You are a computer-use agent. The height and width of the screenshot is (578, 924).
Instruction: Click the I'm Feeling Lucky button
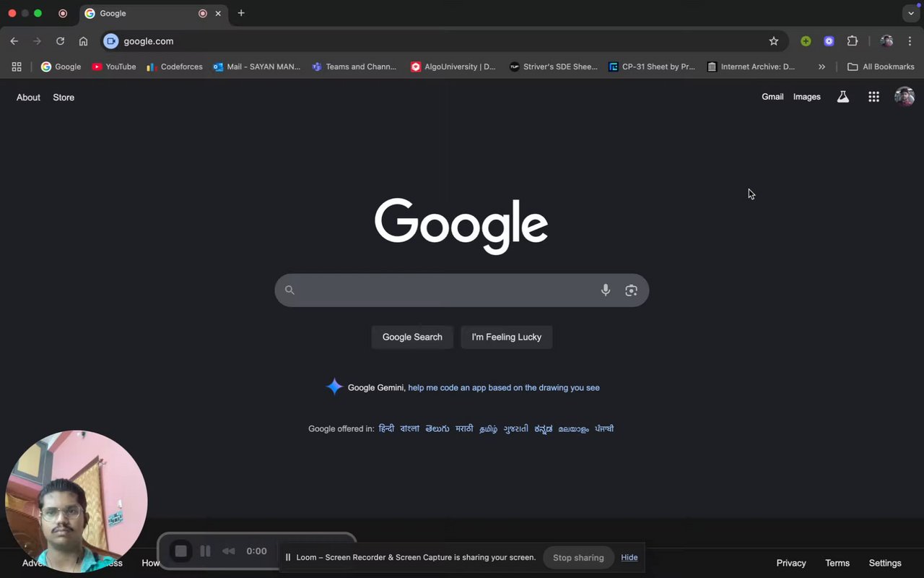coord(507,337)
